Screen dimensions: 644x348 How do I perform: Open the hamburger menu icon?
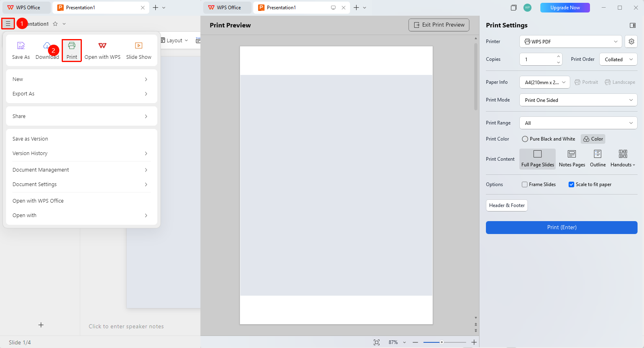pos(8,24)
